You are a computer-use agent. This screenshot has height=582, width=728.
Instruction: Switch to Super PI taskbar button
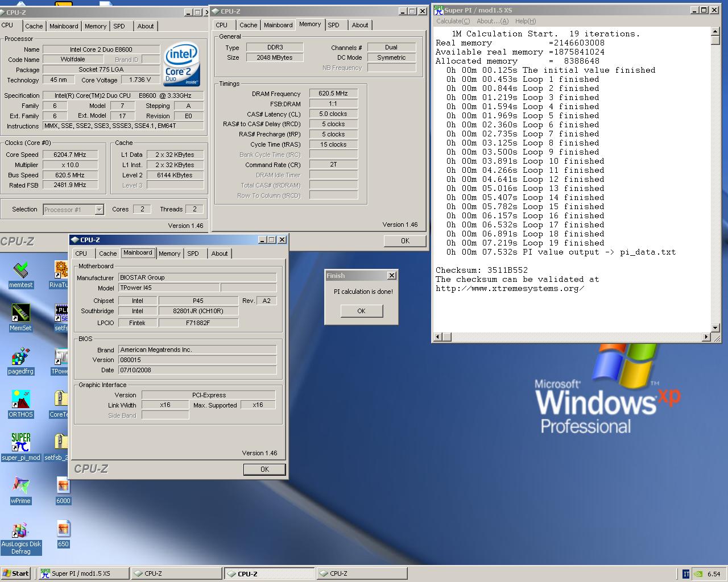point(83,573)
